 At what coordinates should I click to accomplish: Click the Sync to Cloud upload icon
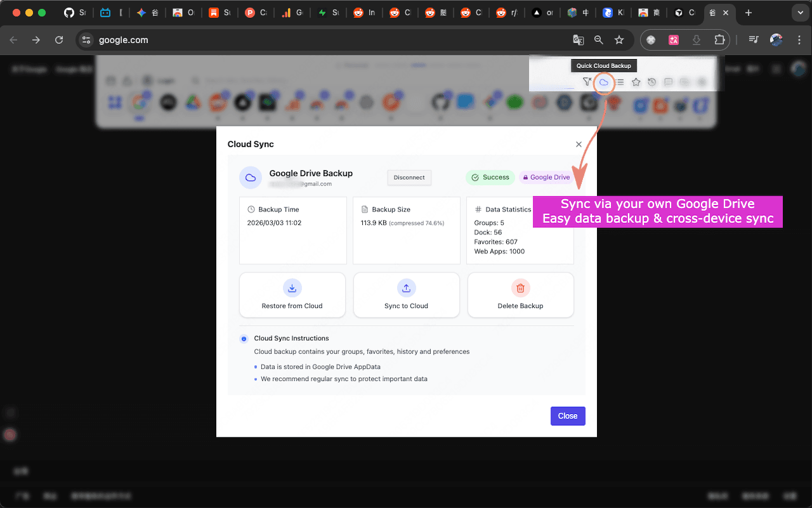click(x=406, y=288)
